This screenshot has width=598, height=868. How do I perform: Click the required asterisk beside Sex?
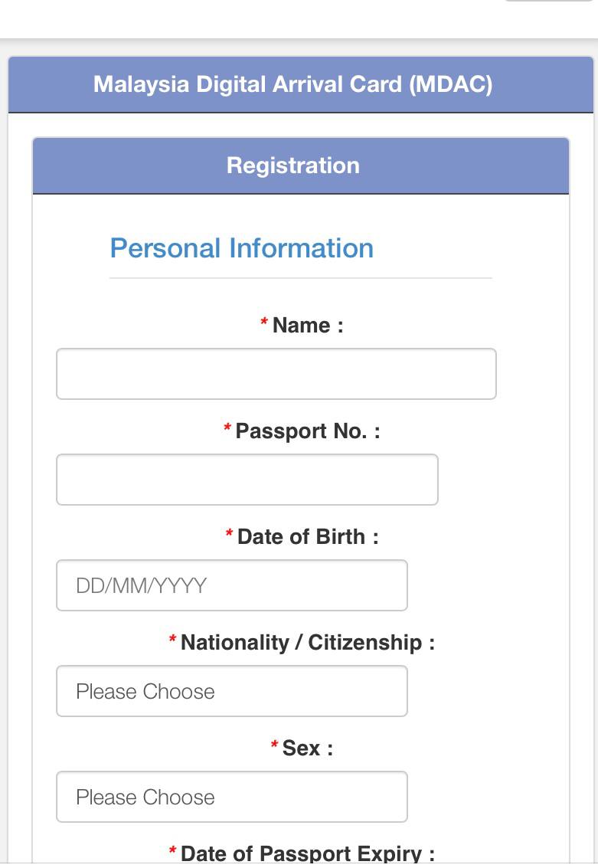click(274, 746)
